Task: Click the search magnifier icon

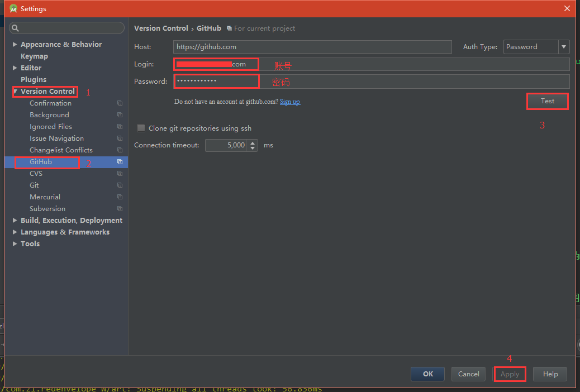Action: tap(15, 28)
